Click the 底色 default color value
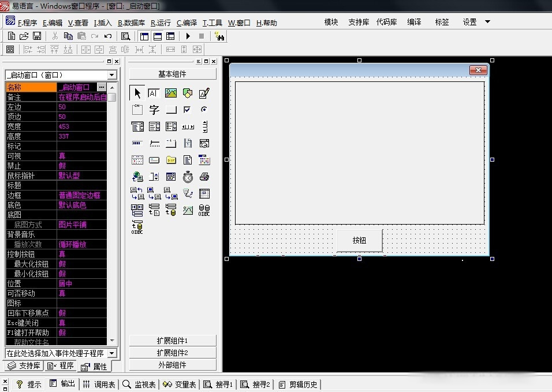Image resolution: width=552 pixels, height=392 pixels. (x=81, y=205)
